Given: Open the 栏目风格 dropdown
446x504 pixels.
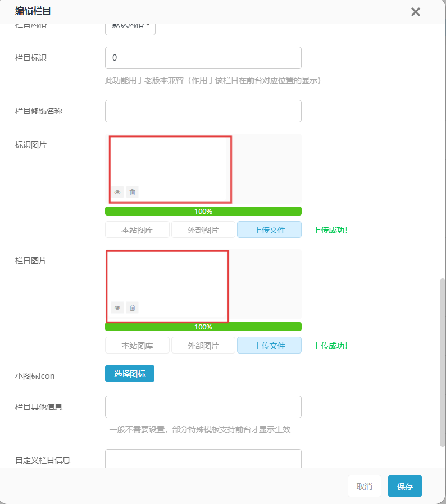Looking at the screenshot, I should coord(130,27).
